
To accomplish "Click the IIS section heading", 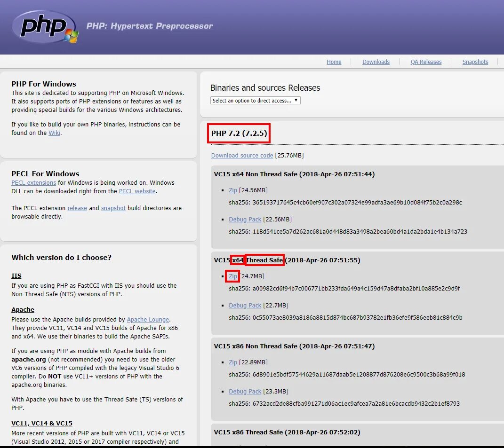I will click(16, 276).
